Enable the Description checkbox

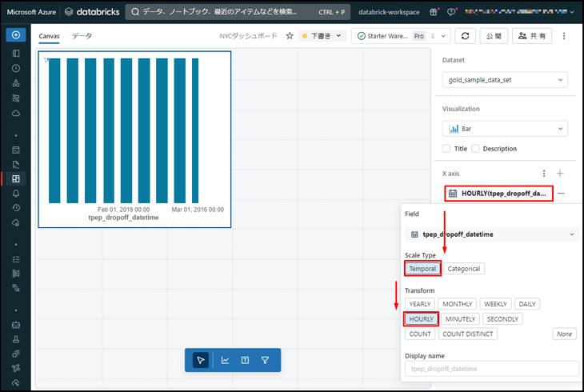[475, 149]
